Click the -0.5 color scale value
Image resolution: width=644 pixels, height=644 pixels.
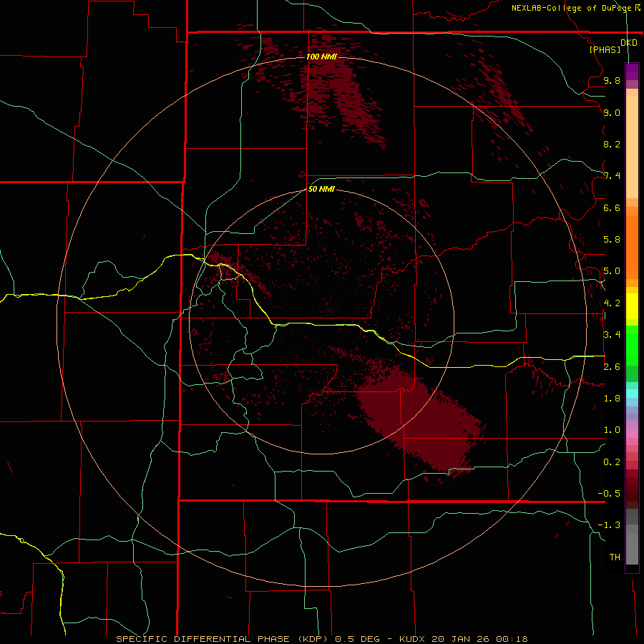click(609, 494)
